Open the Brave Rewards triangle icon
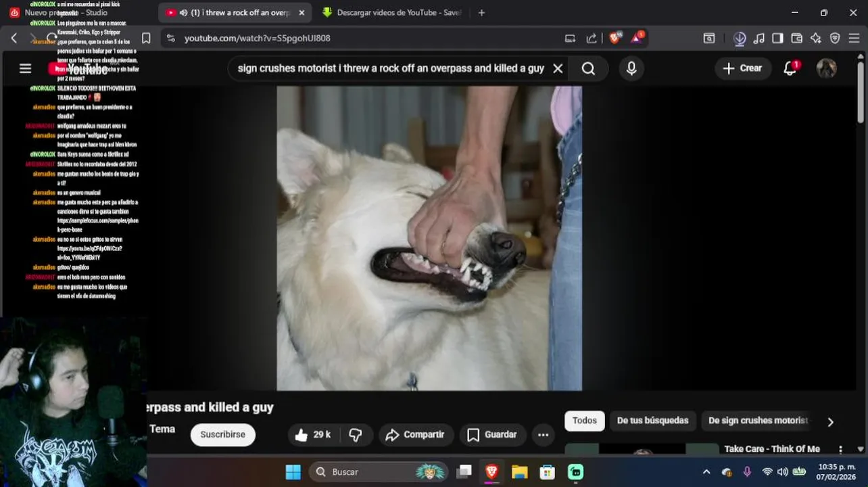The height and width of the screenshot is (487, 868). (x=637, y=38)
